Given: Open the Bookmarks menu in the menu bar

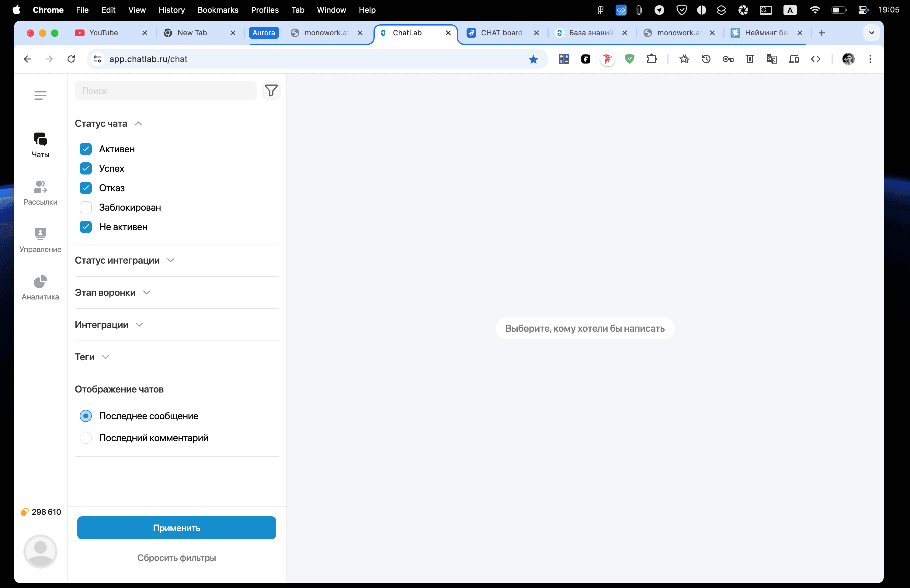Looking at the screenshot, I should 218,10.
